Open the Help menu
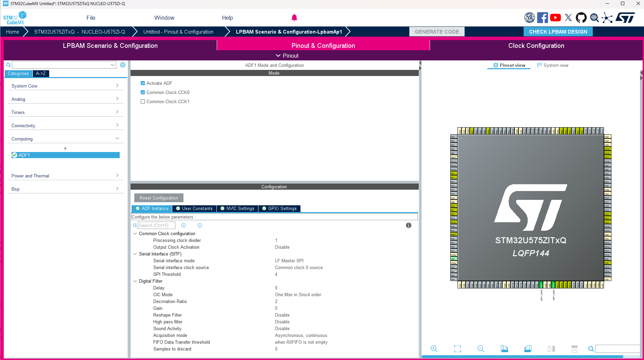Image resolution: width=644 pixels, height=360 pixels. coord(227,18)
